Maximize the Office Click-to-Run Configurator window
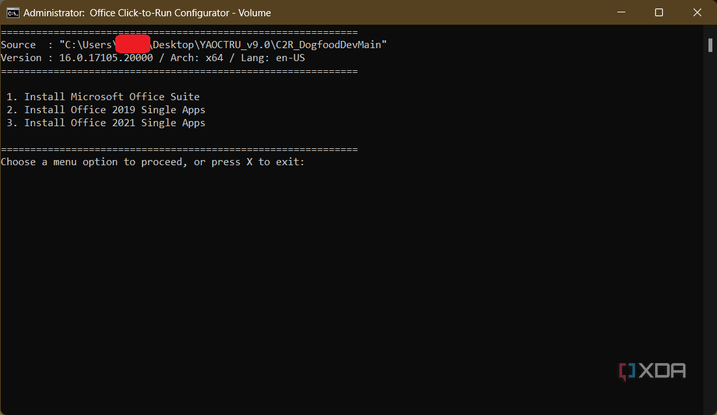The image size is (717, 415). point(659,12)
